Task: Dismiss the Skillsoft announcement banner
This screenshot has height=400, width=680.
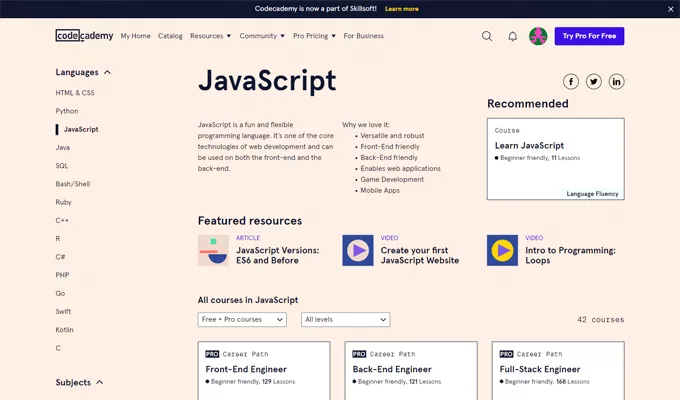Action: (670, 9)
